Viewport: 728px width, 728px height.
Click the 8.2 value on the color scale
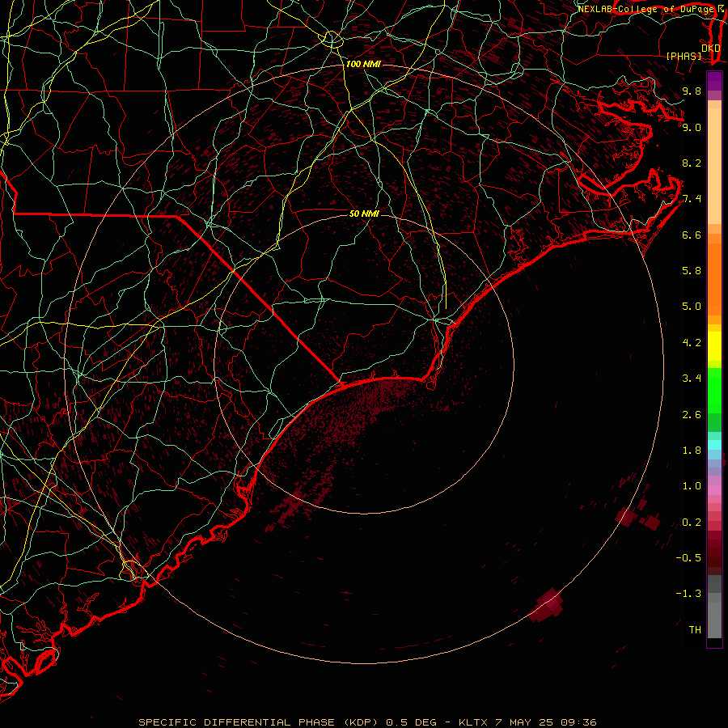pyautogui.click(x=692, y=163)
